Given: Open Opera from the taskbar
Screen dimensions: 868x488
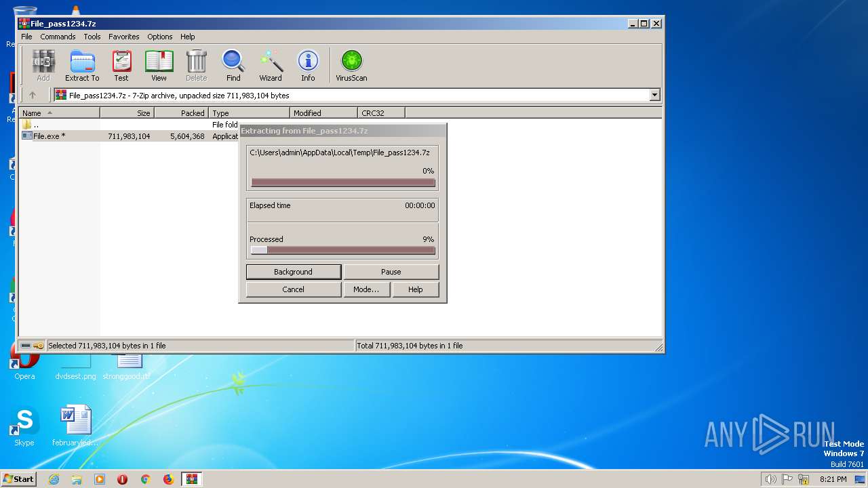Looking at the screenshot, I should click(122, 479).
